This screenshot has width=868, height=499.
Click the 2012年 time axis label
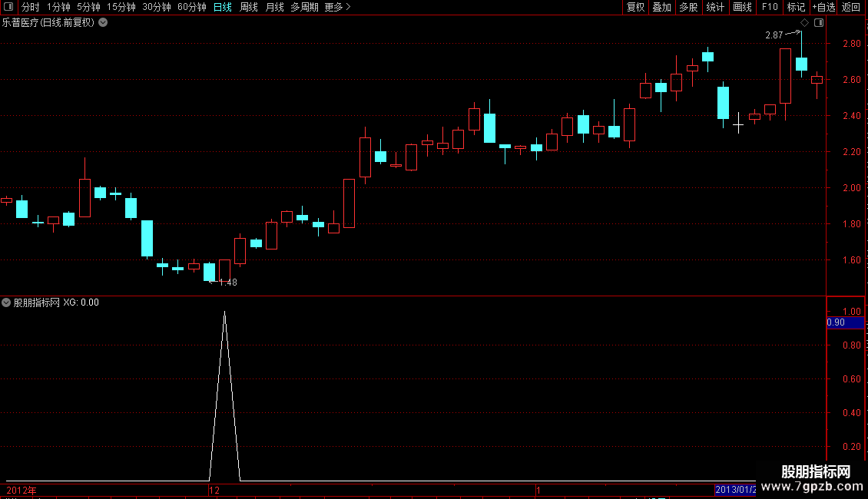point(22,490)
